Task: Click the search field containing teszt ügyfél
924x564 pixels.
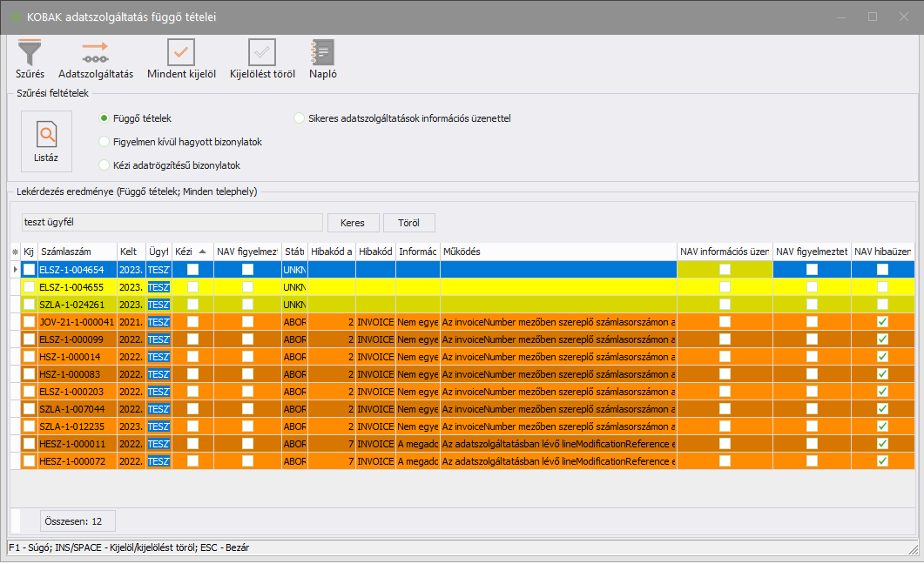Action: 172,223
